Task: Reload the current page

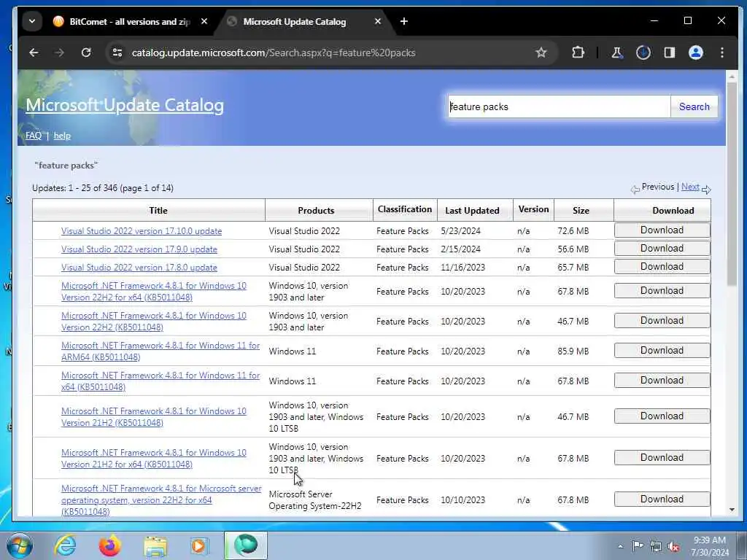Action: (86, 52)
